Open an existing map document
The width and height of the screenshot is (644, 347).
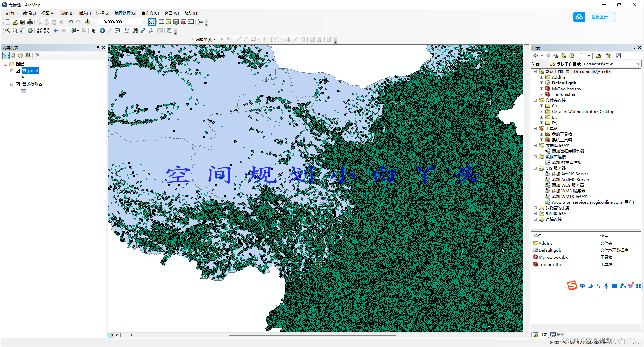[15, 22]
